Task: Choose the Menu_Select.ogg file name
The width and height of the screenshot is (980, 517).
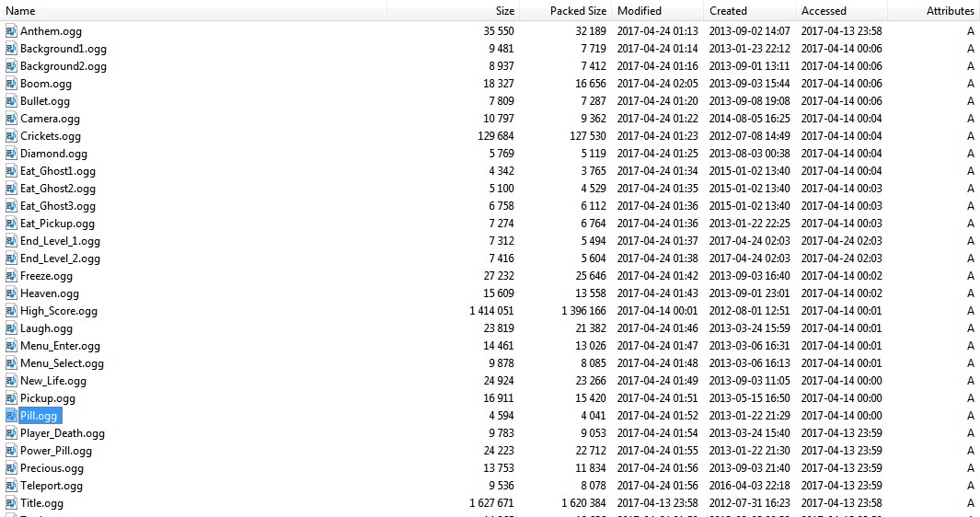Action: coord(62,363)
